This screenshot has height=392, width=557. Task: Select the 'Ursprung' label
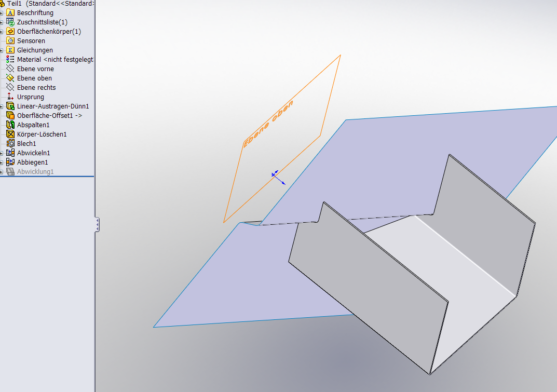(x=31, y=97)
